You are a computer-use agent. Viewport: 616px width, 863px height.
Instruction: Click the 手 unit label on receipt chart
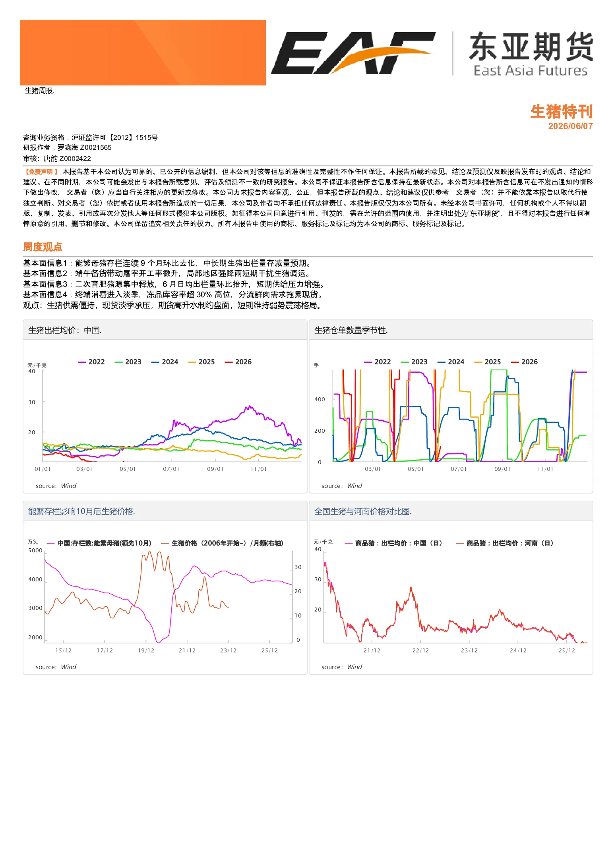point(316,365)
